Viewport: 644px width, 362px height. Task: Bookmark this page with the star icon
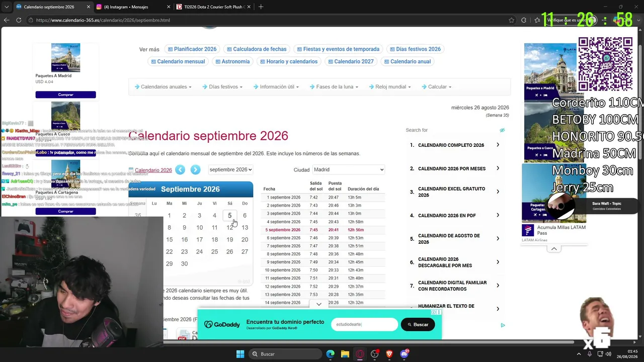512,20
